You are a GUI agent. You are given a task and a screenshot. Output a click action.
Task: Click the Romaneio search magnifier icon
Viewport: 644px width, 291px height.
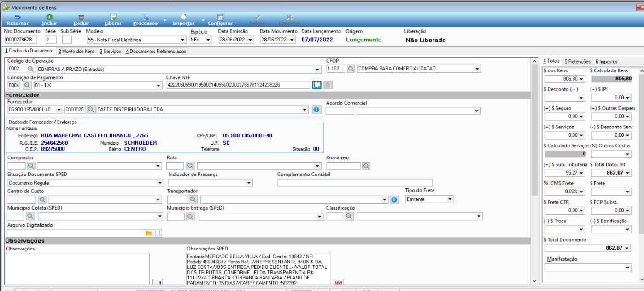(366, 166)
